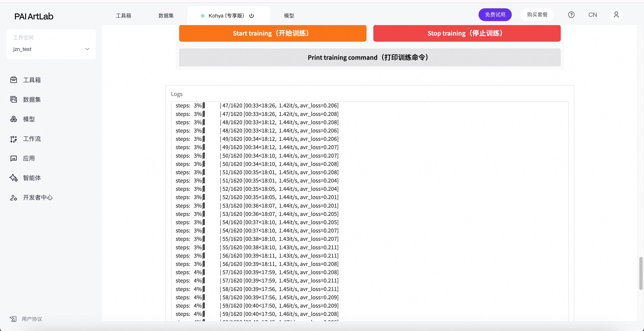Click the model cubes icon in sidebar
This screenshot has height=331, width=644.
13,119
